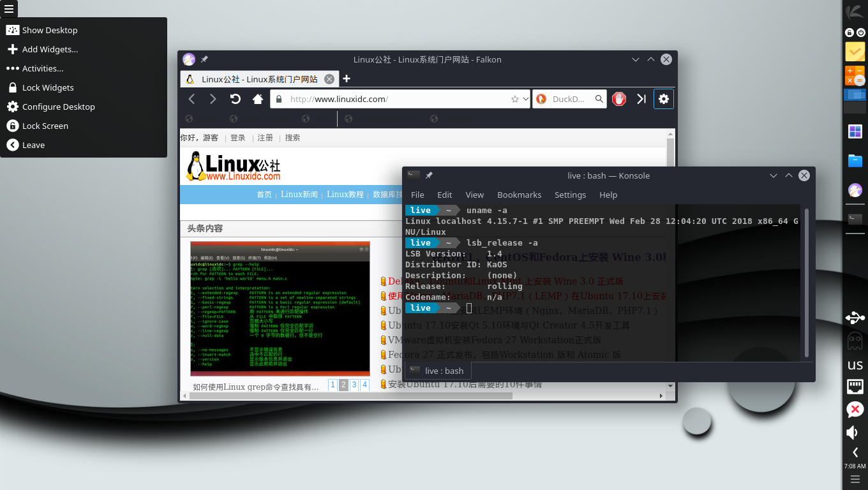Toggle the pin icon in Konsole title bar
Image resolution: width=868 pixels, height=490 pixels.
(429, 175)
